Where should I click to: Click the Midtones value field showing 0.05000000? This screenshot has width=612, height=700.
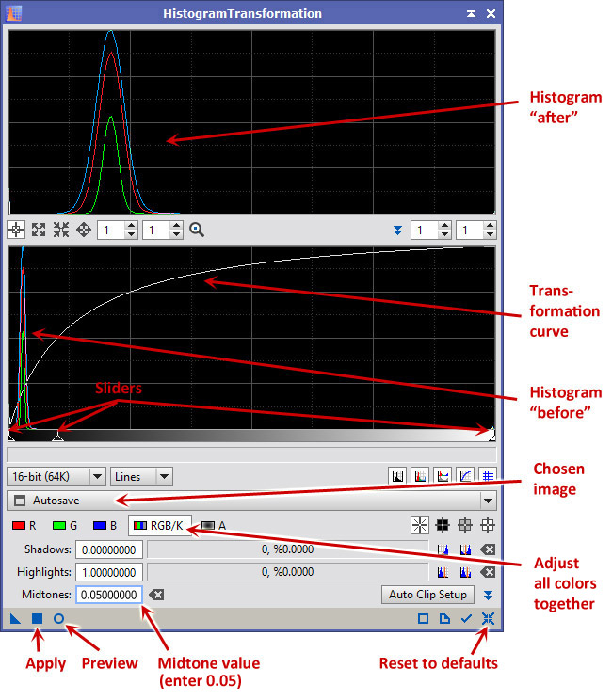click(109, 595)
